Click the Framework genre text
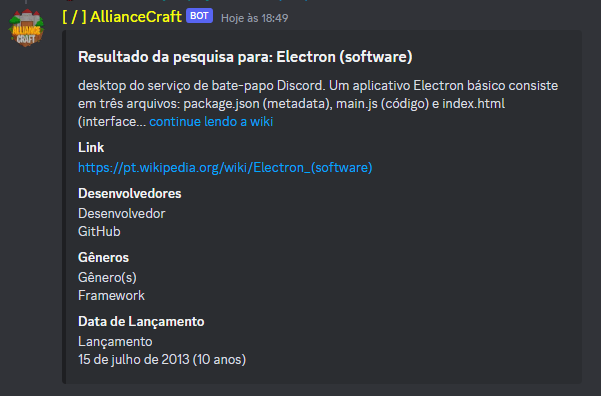 point(111,296)
